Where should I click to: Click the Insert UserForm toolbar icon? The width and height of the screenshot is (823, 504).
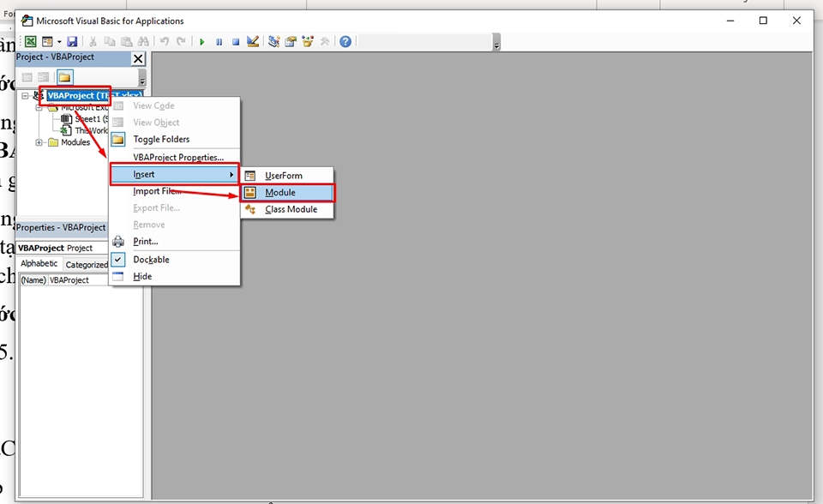(x=47, y=41)
